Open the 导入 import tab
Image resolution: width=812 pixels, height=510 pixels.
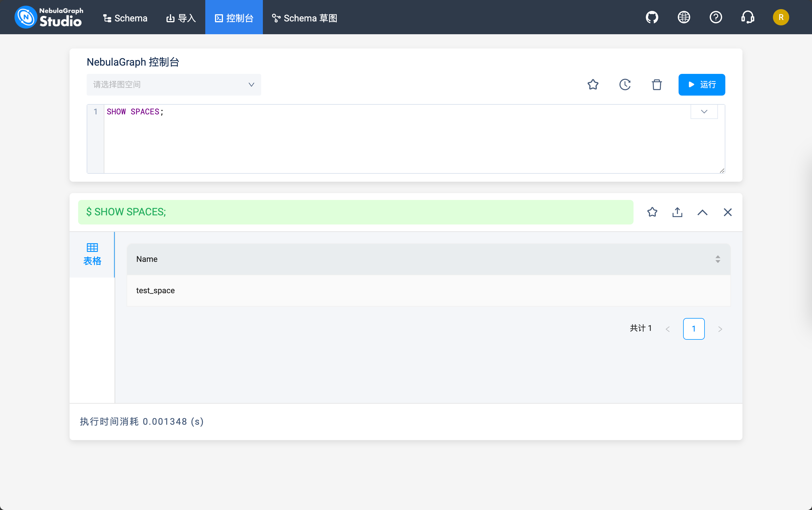pos(181,18)
